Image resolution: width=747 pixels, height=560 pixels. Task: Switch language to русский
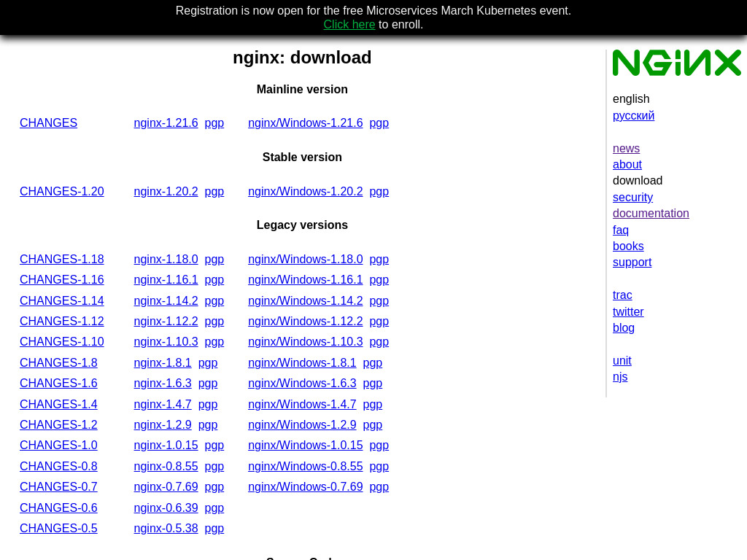[x=633, y=115]
